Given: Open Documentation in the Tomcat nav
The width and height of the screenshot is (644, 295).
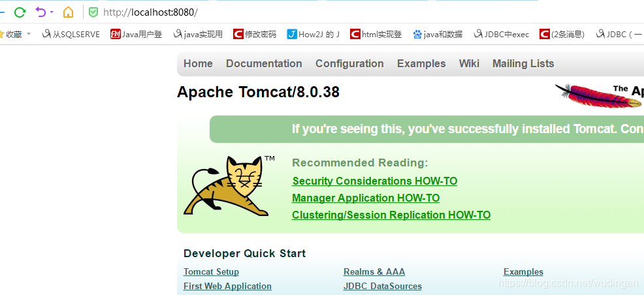Looking at the screenshot, I should (264, 63).
